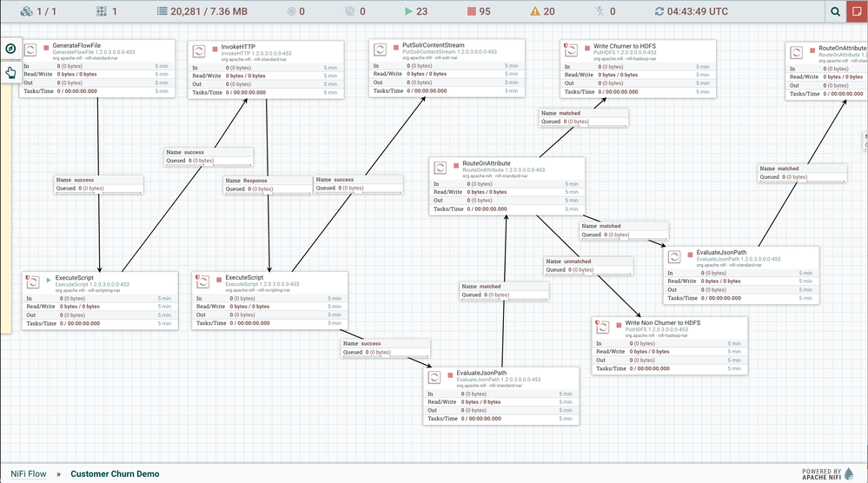
Task: Click stopped status square on PutSolrContentStream
Action: (396, 48)
